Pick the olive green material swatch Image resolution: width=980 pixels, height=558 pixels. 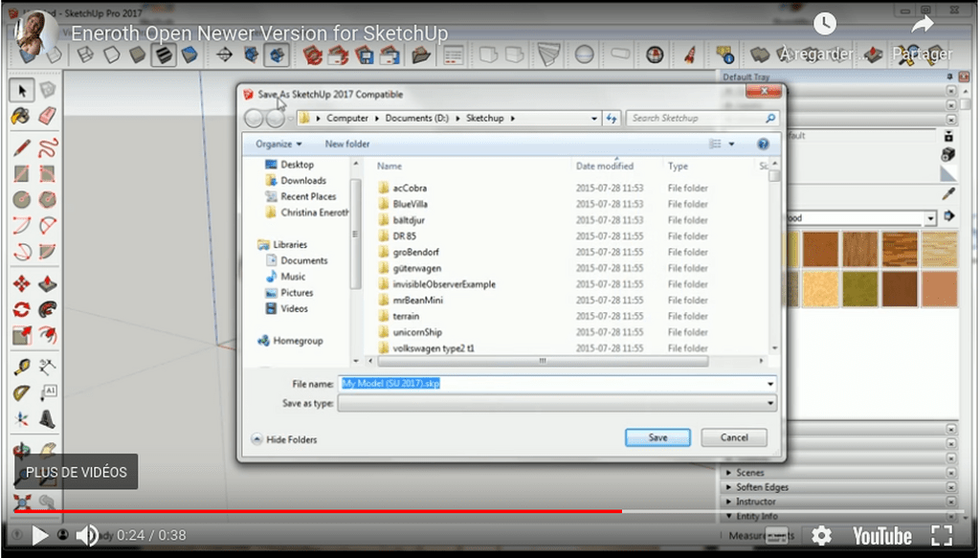860,289
